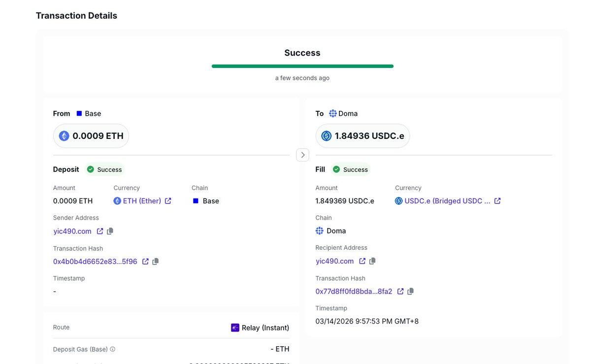Click the green Success progress bar
Viewport: 591px width, 364px height.
[x=302, y=66]
